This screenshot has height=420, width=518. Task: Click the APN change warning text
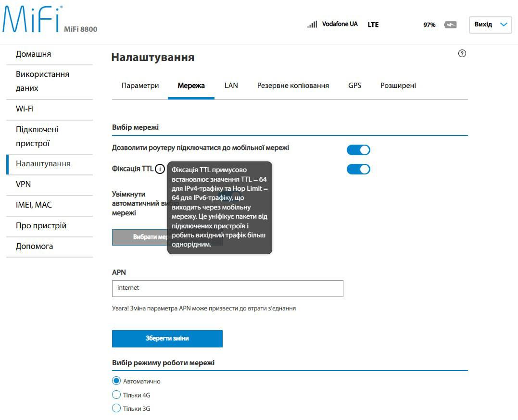pos(204,309)
